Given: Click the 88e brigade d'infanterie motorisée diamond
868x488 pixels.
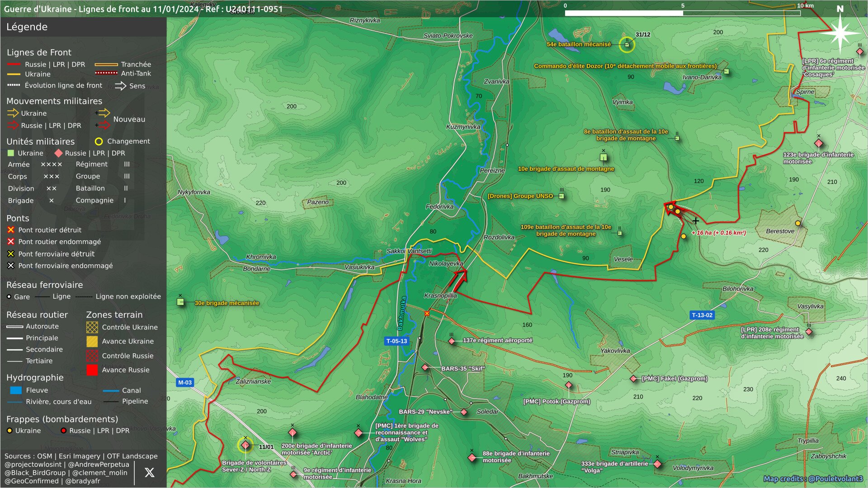Looking at the screenshot, I should click(x=472, y=458).
